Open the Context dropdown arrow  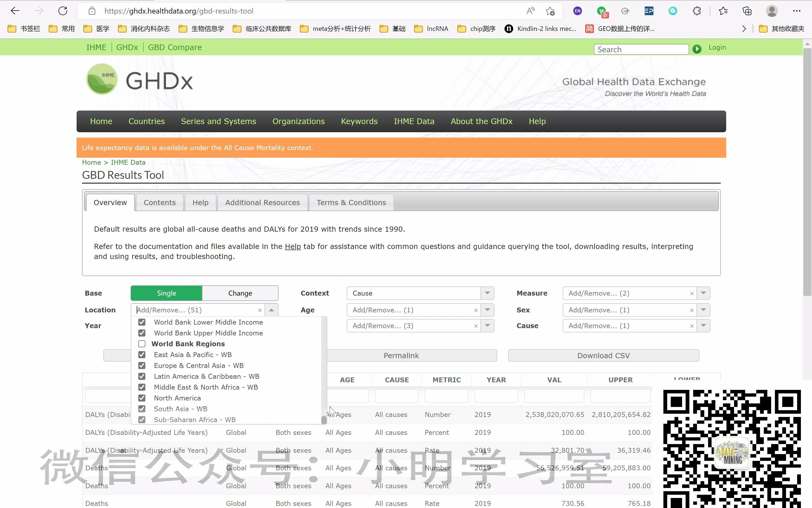coord(487,293)
